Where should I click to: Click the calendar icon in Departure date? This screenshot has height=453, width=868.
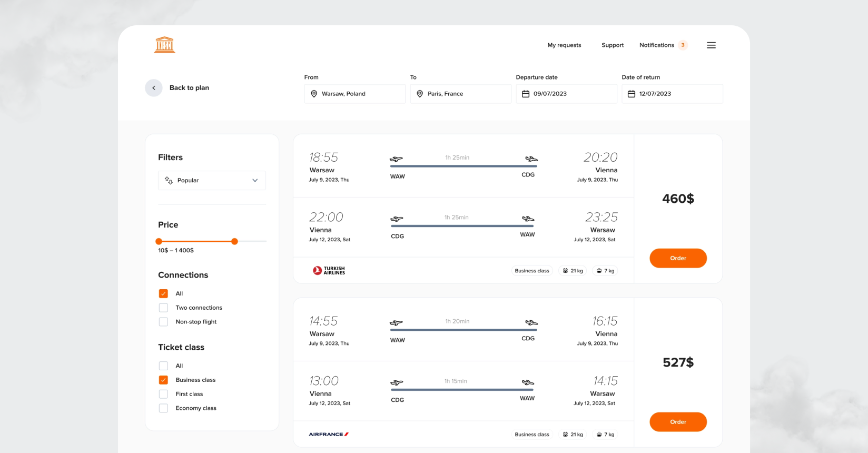525,94
